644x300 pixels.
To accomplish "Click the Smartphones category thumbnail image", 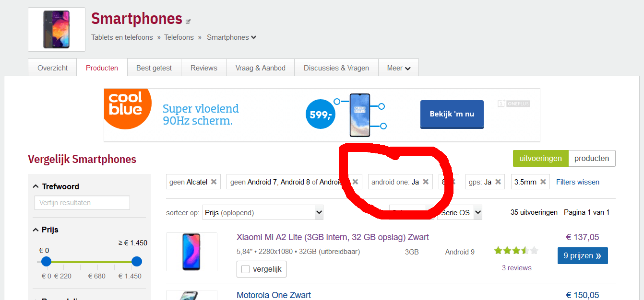I will point(57,29).
